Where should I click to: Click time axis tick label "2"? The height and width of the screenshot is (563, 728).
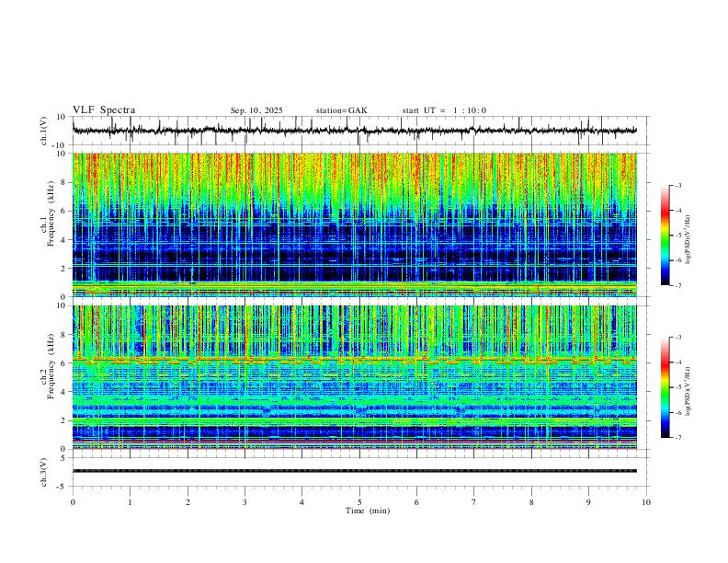pos(188,502)
